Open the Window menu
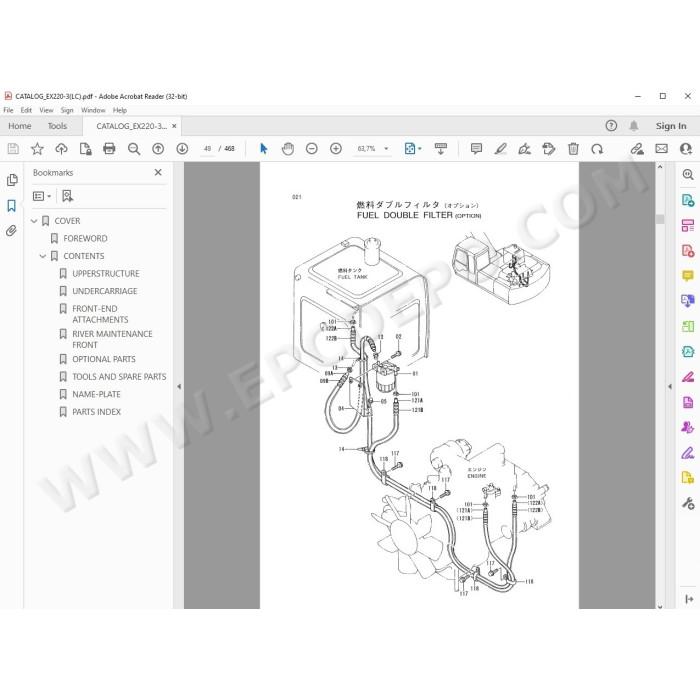This screenshot has width=700, height=700. coord(93,110)
